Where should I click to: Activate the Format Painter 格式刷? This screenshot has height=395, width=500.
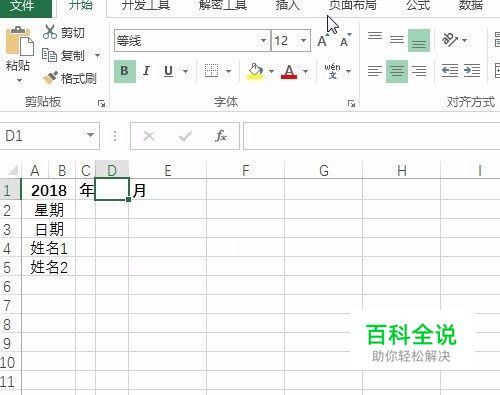coord(69,78)
